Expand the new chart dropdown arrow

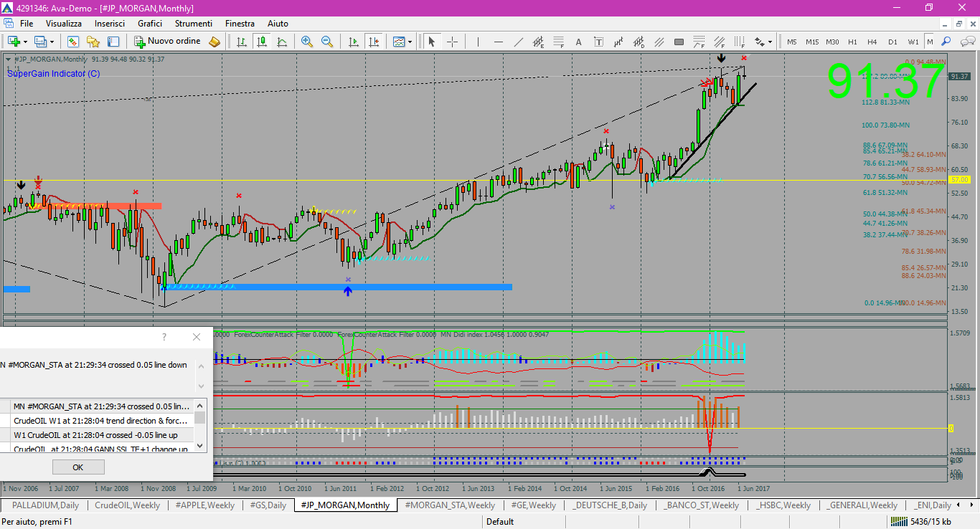pos(24,42)
